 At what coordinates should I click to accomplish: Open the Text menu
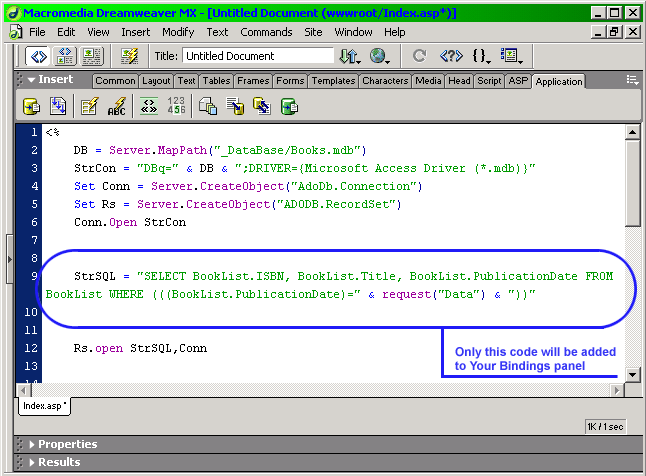point(217,32)
